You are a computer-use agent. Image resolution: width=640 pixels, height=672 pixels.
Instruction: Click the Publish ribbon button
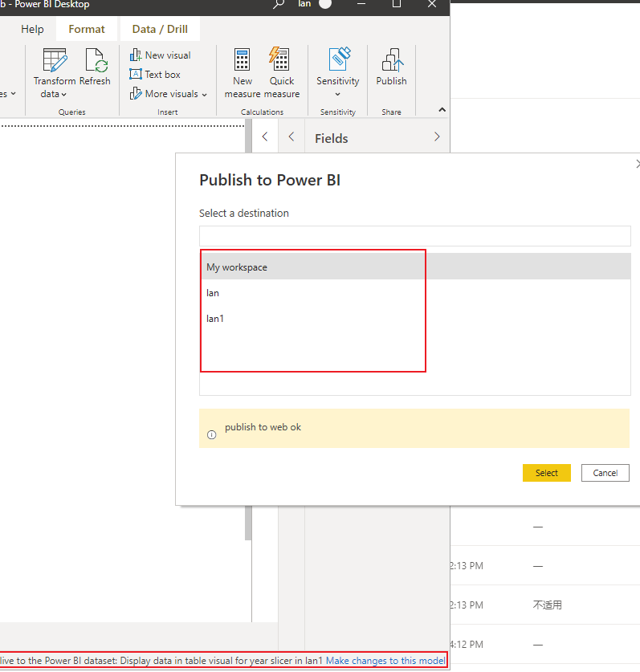391,67
